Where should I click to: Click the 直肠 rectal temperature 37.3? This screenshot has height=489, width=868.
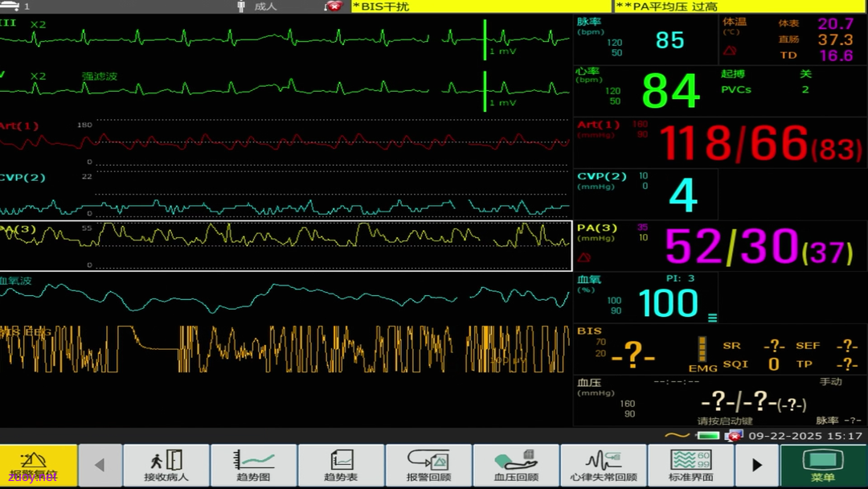click(x=836, y=40)
